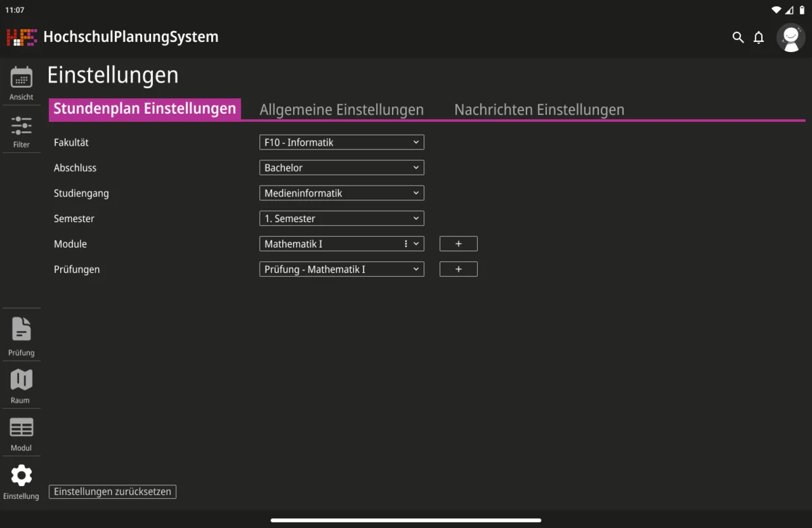
Task: Switch to Nachrichten Einstellungen tab
Action: pyautogui.click(x=539, y=110)
